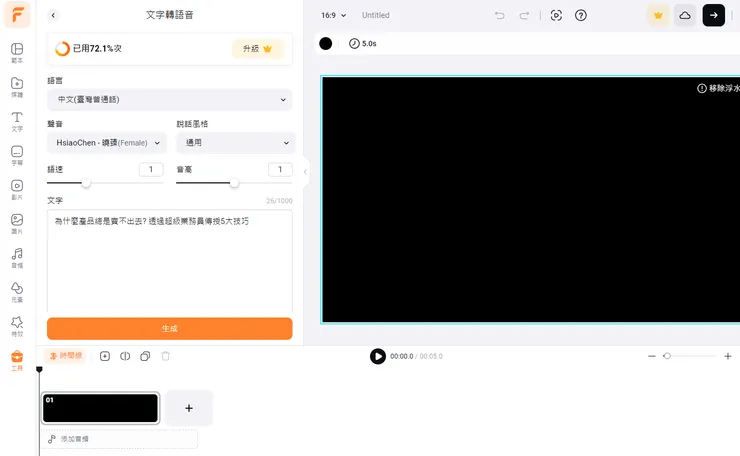This screenshot has height=456, width=740.
Task: Open the HsiaoChen voice dropdown
Action: [x=107, y=143]
